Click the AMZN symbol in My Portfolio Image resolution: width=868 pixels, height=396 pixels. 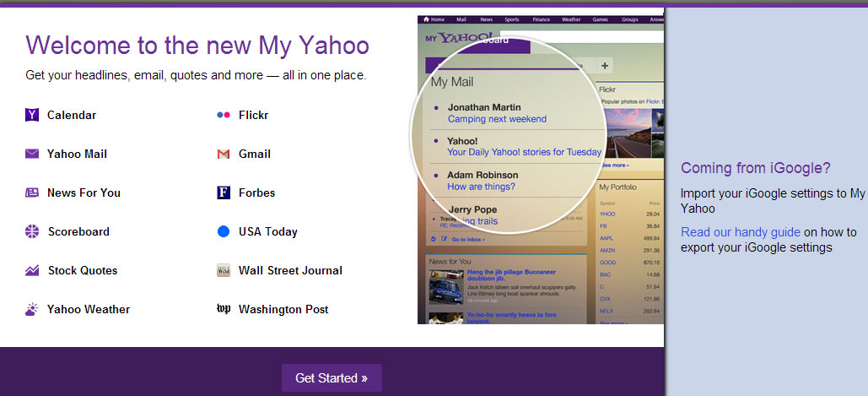[x=608, y=250]
